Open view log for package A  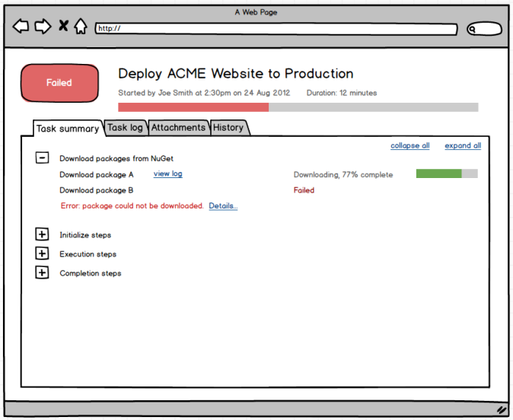click(x=167, y=173)
